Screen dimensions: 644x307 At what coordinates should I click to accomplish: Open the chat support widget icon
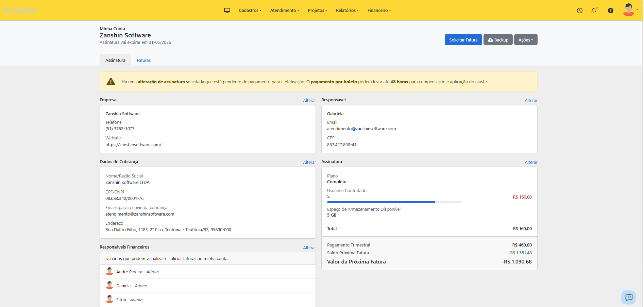(628, 297)
